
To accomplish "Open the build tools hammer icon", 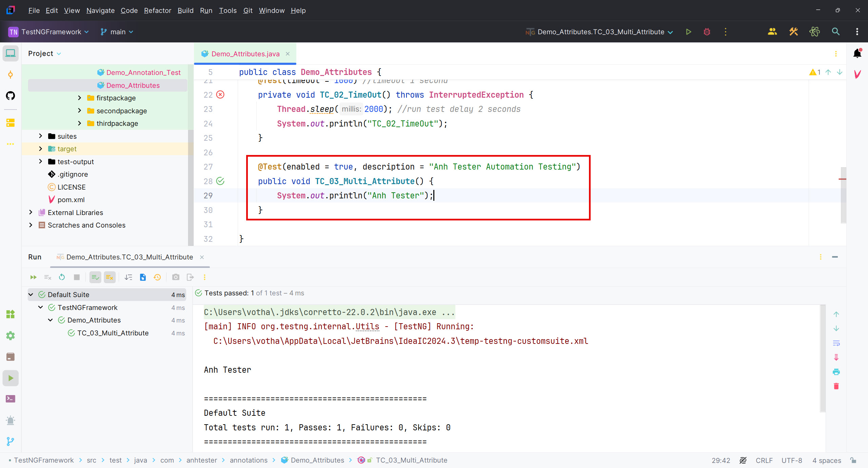I will point(793,32).
